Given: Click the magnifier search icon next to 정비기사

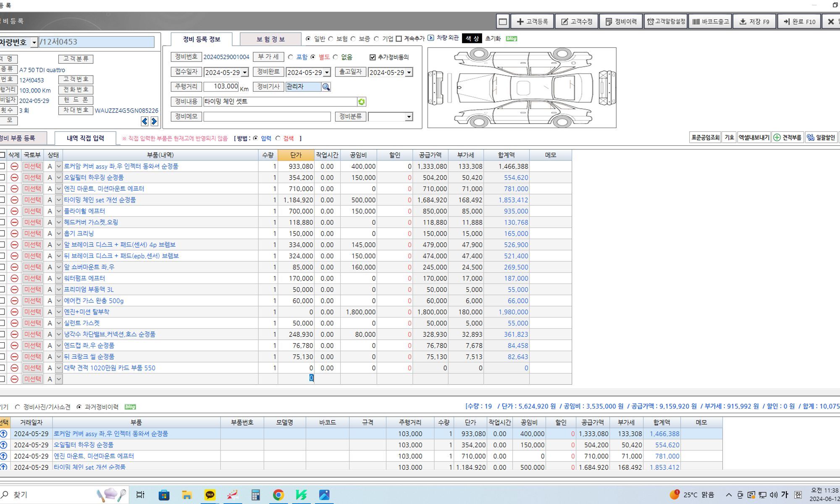Looking at the screenshot, I should click(326, 87).
